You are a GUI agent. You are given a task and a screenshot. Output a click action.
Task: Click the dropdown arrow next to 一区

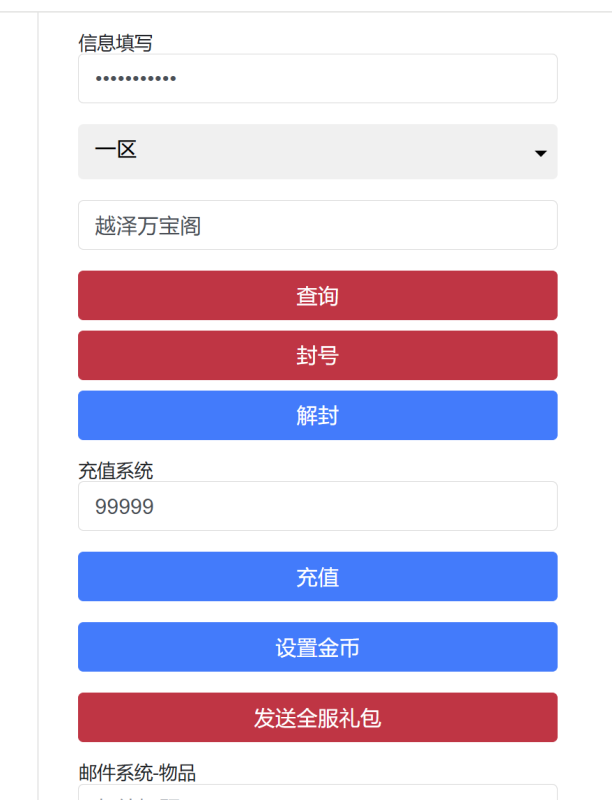pyautogui.click(x=539, y=151)
